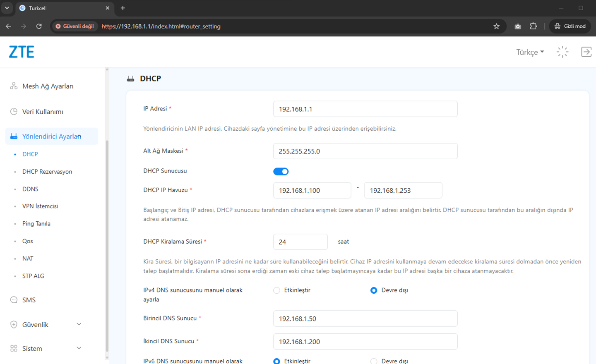Click the router icon beside DHCP heading
596x364 pixels.
click(131, 79)
